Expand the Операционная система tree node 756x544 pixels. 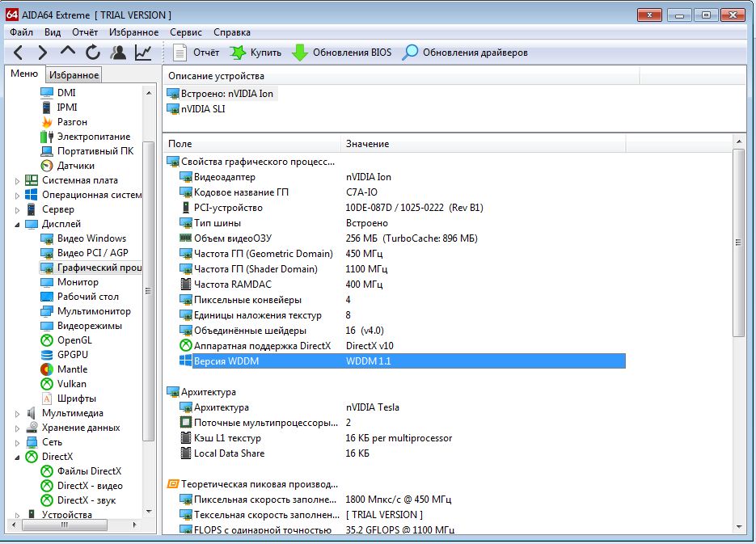[x=17, y=196]
